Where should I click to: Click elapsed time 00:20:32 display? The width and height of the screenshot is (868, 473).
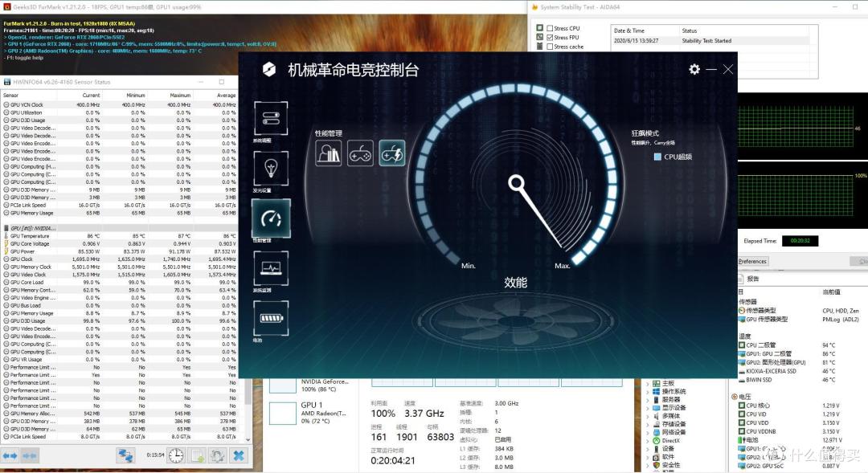tap(800, 241)
